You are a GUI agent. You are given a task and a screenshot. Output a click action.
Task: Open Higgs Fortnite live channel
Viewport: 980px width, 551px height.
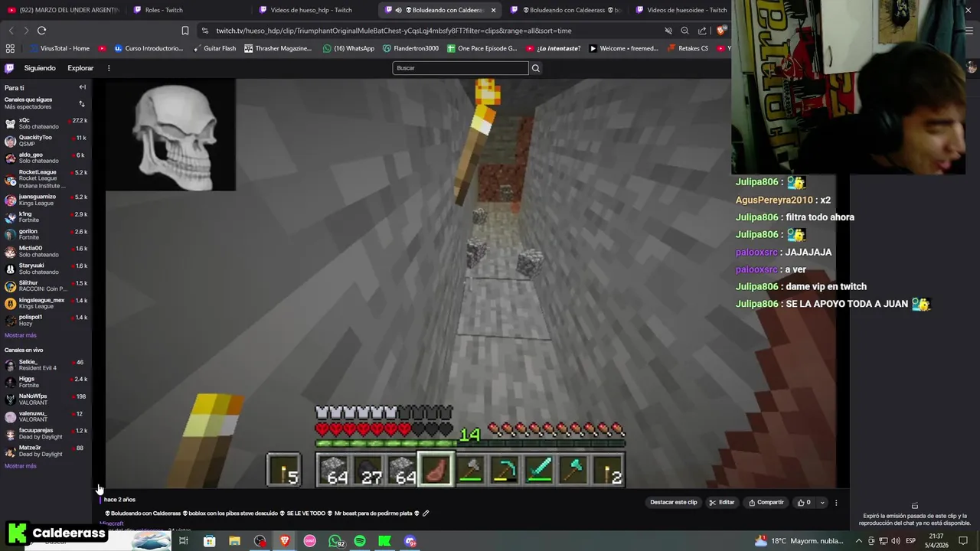coord(46,382)
